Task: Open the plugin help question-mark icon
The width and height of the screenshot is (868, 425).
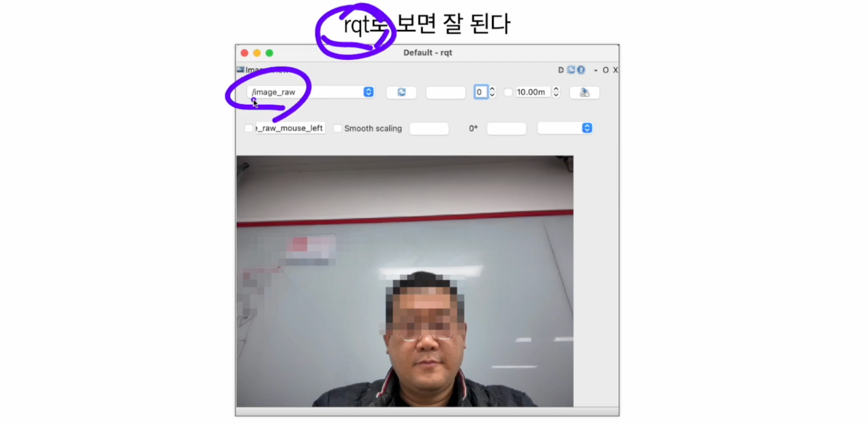Action: click(581, 70)
